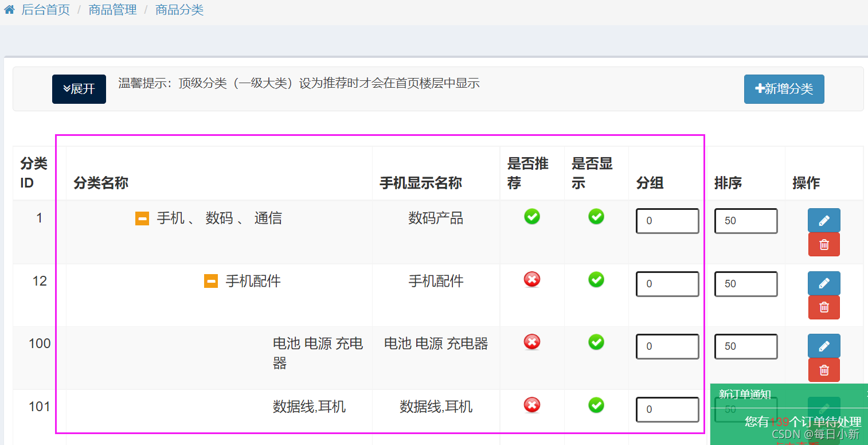Toggle recommend status for category ID 1

532,217
